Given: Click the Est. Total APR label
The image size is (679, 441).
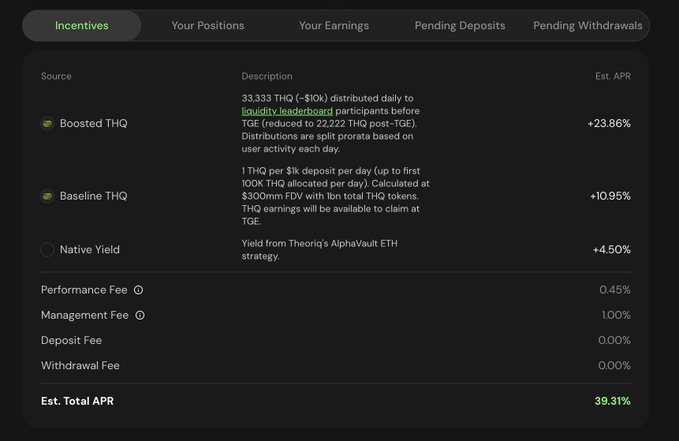Looking at the screenshot, I should click(x=78, y=401).
